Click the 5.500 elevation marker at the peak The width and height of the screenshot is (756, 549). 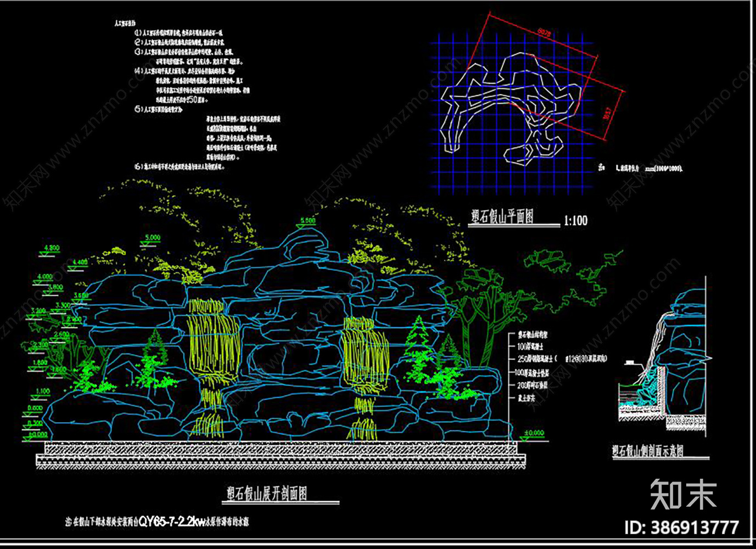(x=307, y=221)
